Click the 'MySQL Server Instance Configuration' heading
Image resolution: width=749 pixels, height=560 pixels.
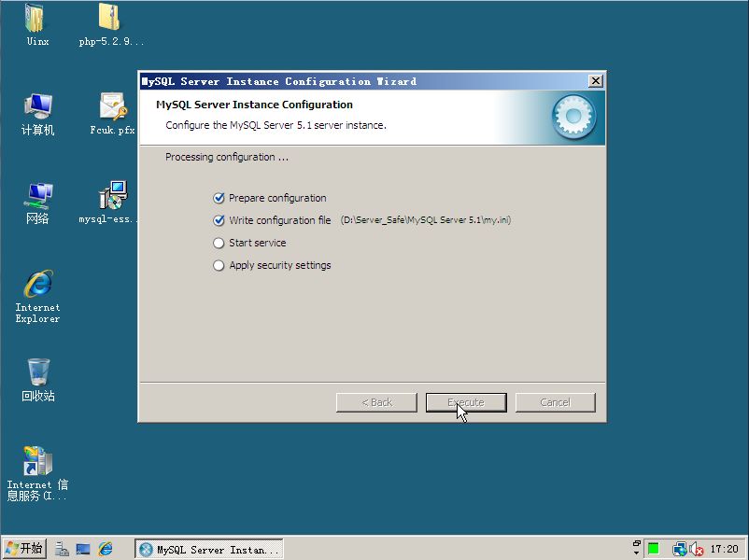pos(255,105)
